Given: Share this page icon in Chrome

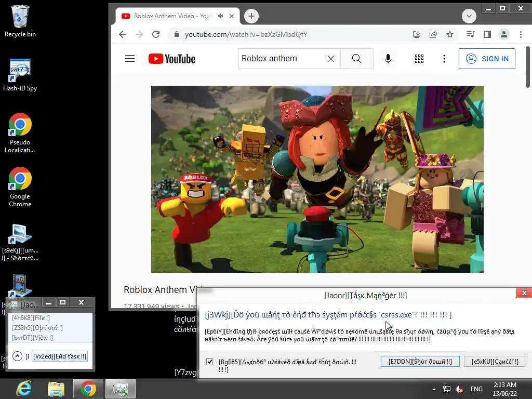Looking at the screenshot, I should [433, 34].
